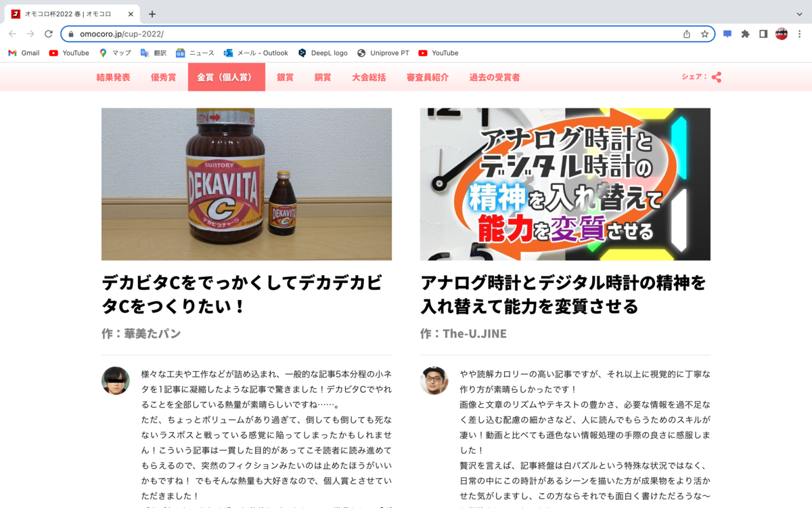
Task: Go to 過去の受賞者 section
Action: pos(495,77)
